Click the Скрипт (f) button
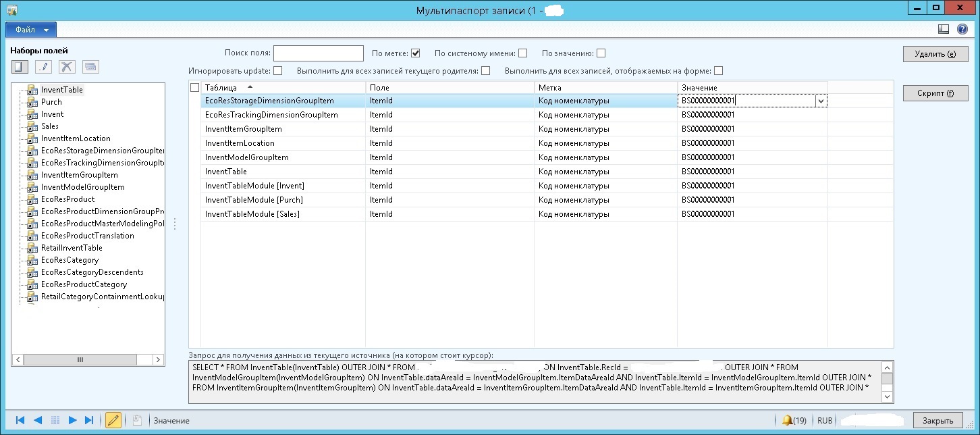This screenshot has height=435, width=980. click(x=935, y=93)
